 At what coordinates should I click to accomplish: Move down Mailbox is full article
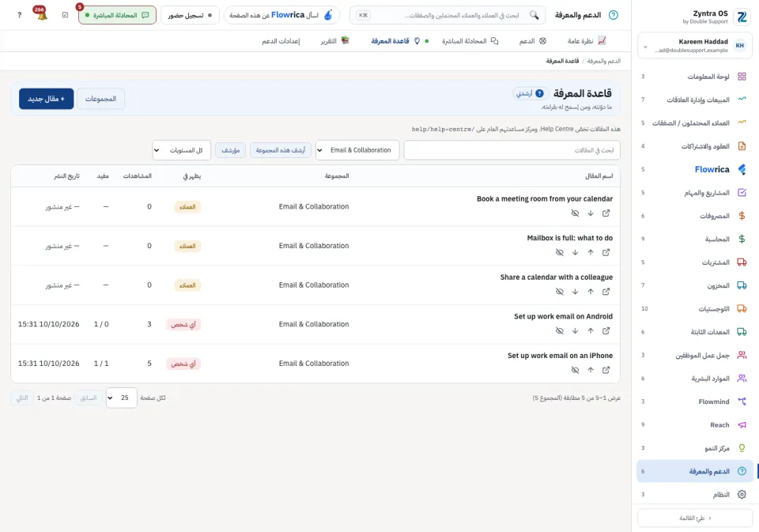pos(575,252)
